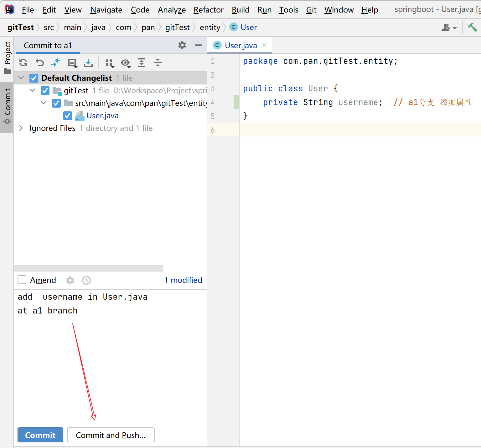Click the Refresh changes icon
The height and width of the screenshot is (448, 481).
click(23, 63)
